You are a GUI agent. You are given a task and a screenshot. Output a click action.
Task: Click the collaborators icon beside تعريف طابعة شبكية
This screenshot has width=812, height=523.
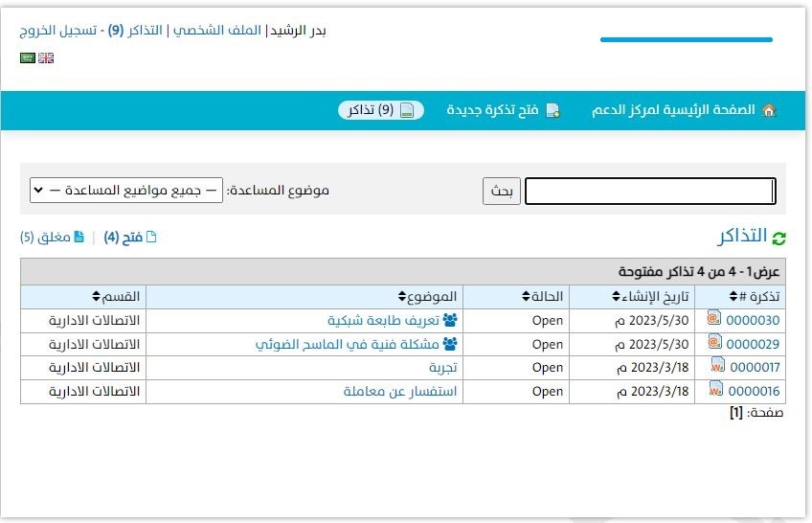click(450, 320)
